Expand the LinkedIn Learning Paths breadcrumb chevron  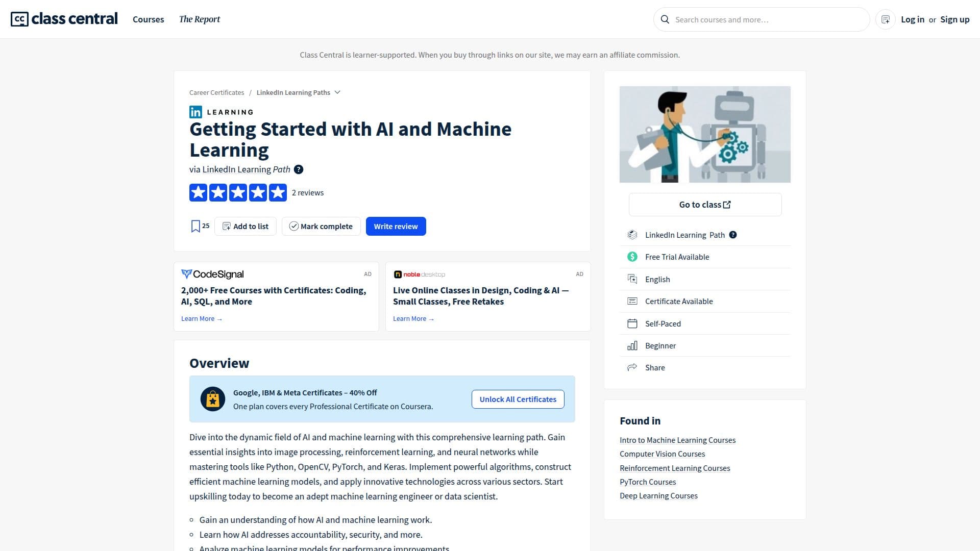[x=337, y=92]
